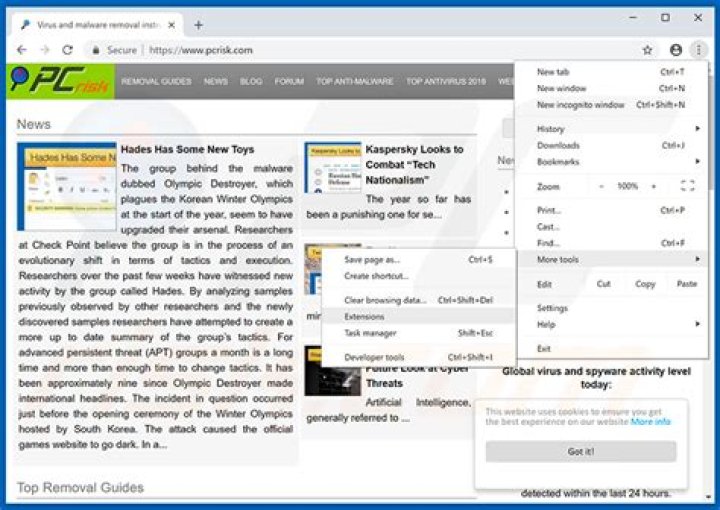720x510 pixels.
Task: Select Clear browsing data... option
Action: coord(419,300)
